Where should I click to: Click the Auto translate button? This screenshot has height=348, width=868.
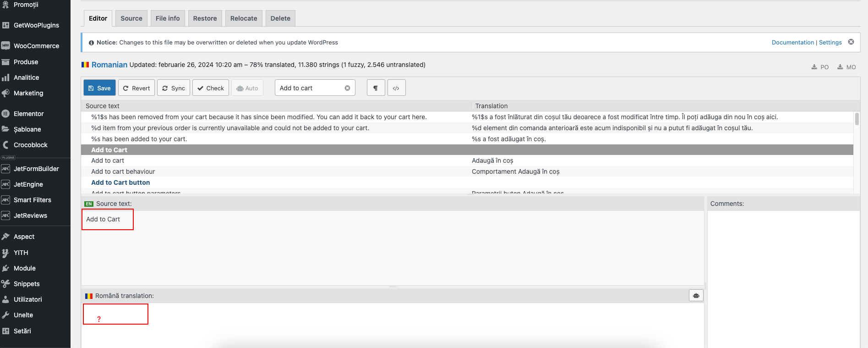click(x=247, y=88)
